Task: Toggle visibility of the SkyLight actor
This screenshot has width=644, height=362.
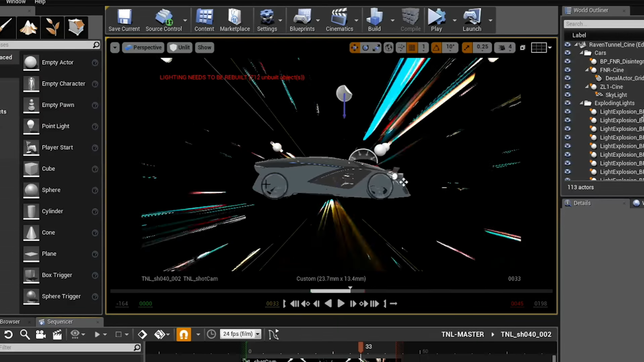Action: (568, 95)
